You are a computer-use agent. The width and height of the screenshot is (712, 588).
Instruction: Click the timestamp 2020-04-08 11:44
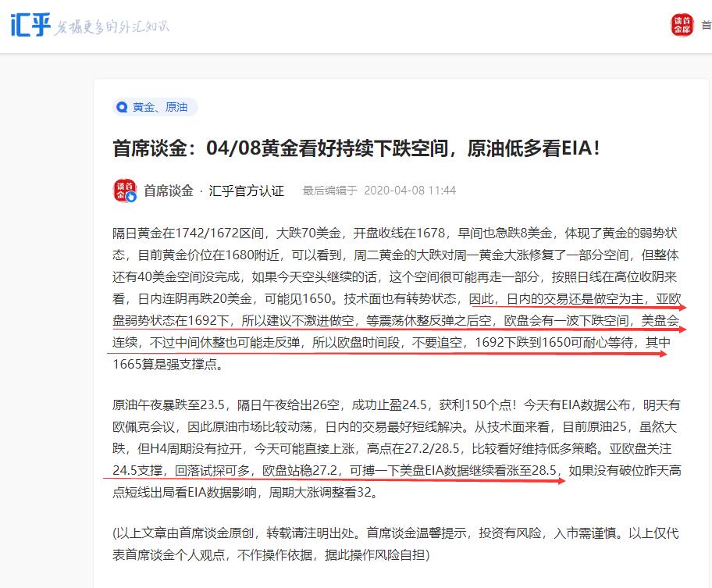coord(410,191)
